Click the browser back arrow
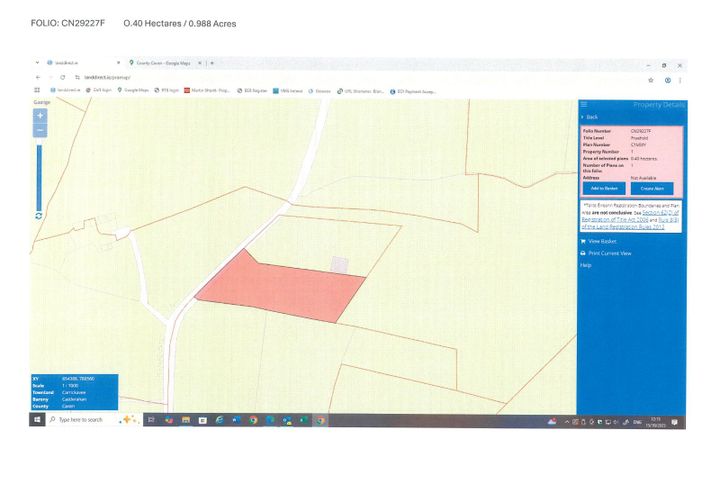 click(x=38, y=78)
